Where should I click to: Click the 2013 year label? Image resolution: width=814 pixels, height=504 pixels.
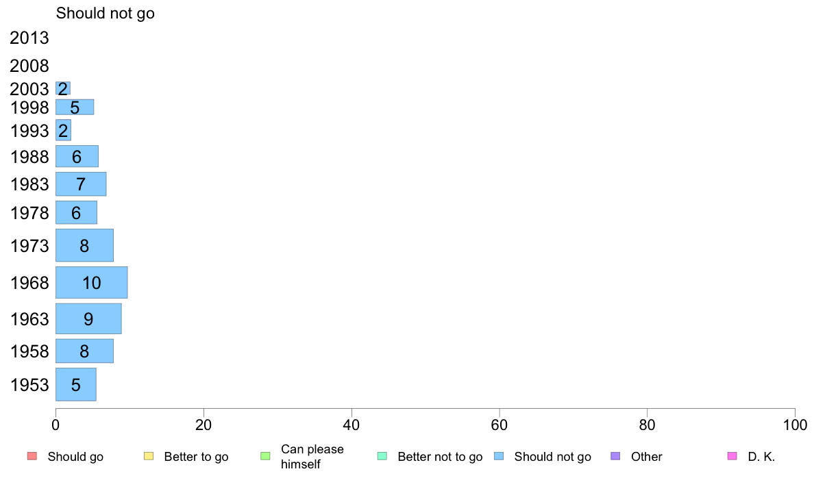[x=29, y=38]
